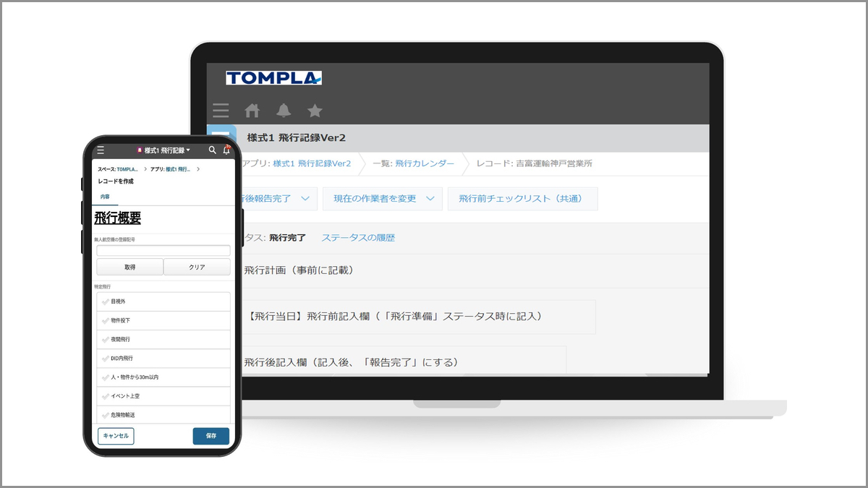
Task: Open the mobile hamburger menu
Action: (x=100, y=150)
